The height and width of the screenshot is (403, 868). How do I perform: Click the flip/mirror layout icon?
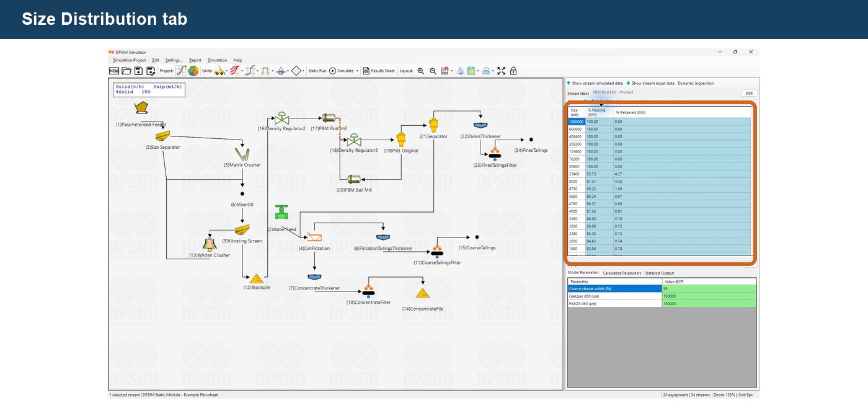pos(461,71)
